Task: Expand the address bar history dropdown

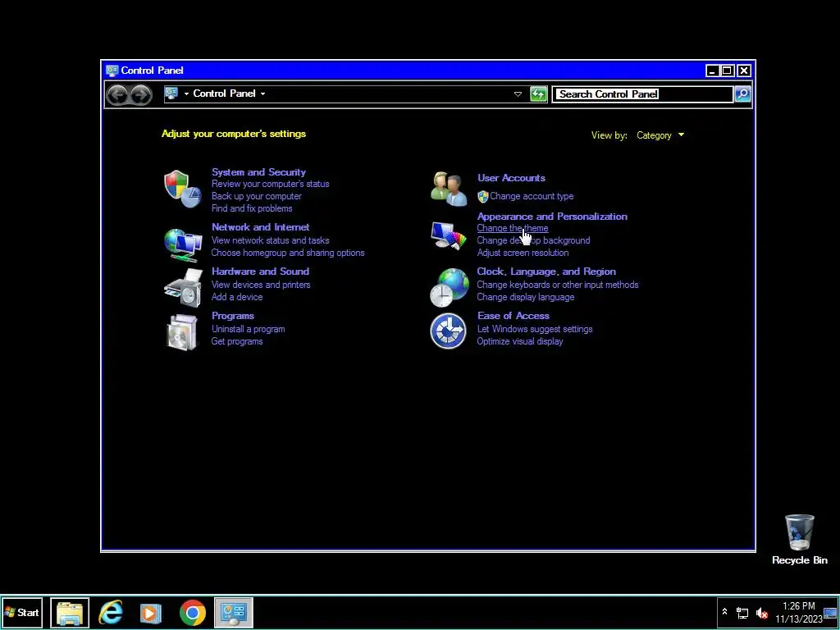Action: tap(518, 94)
